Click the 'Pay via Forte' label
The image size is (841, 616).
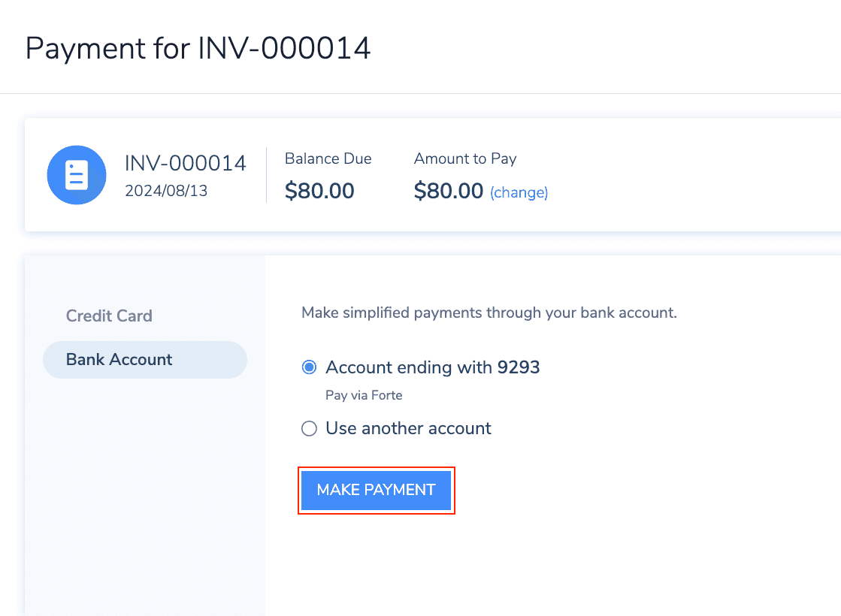364,394
